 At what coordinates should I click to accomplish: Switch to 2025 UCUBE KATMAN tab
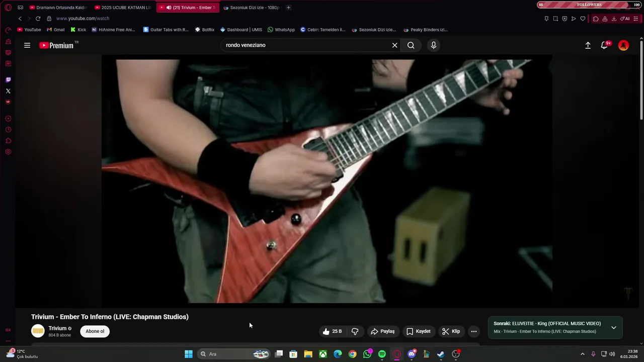(123, 8)
